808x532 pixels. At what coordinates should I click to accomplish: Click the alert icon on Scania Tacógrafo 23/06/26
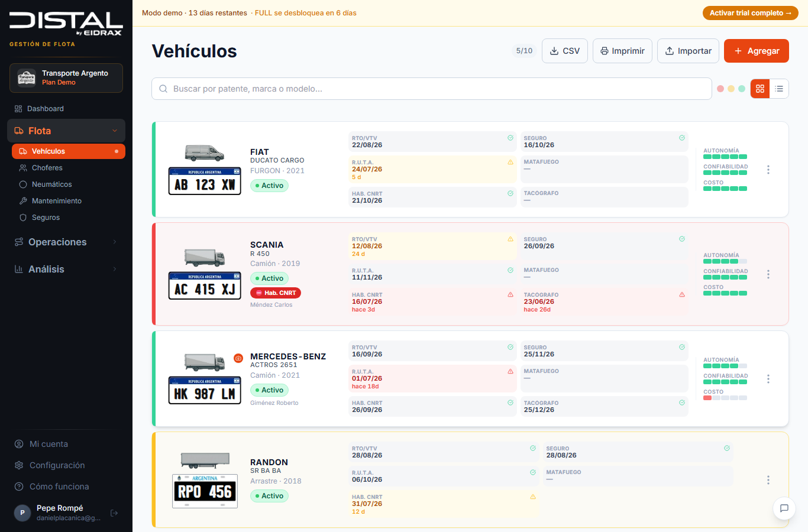(x=682, y=294)
